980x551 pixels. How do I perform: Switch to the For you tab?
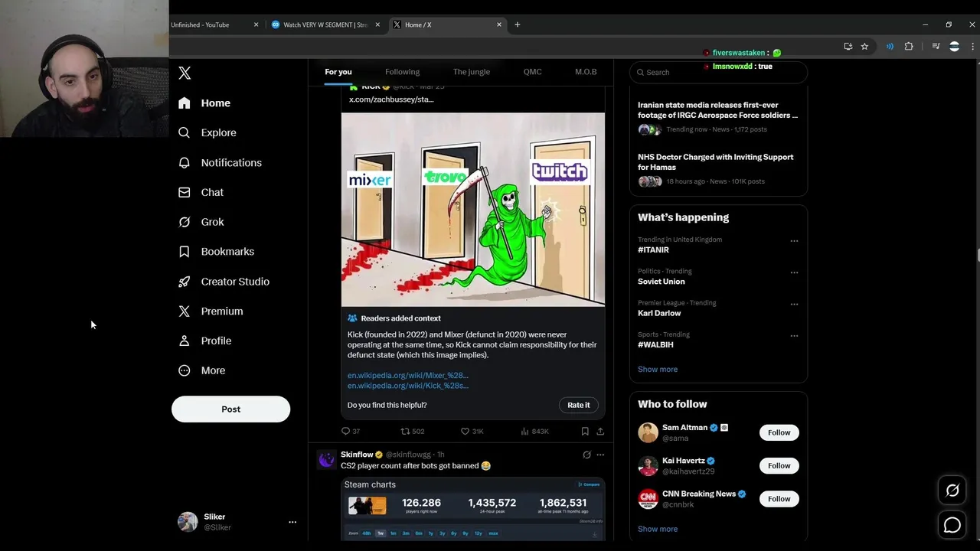[x=338, y=72]
